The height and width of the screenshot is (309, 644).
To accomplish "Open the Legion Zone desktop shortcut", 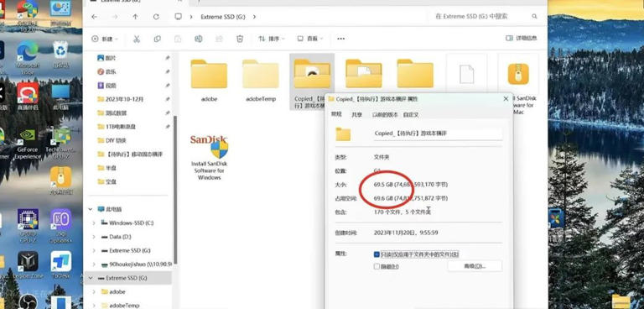I will [x=28, y=265].
